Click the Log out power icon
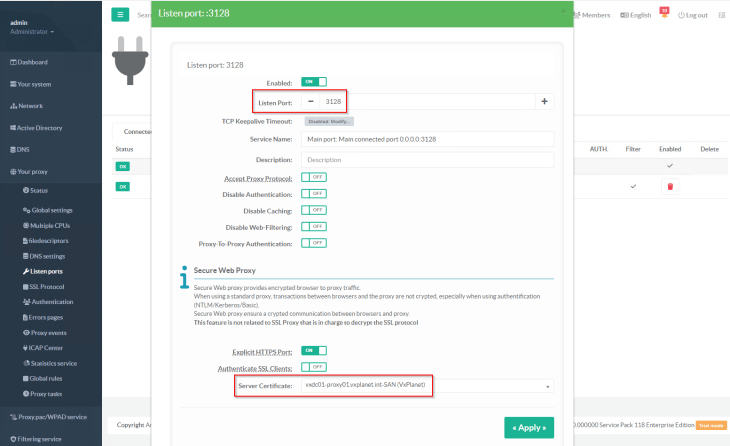 [692, 15]
